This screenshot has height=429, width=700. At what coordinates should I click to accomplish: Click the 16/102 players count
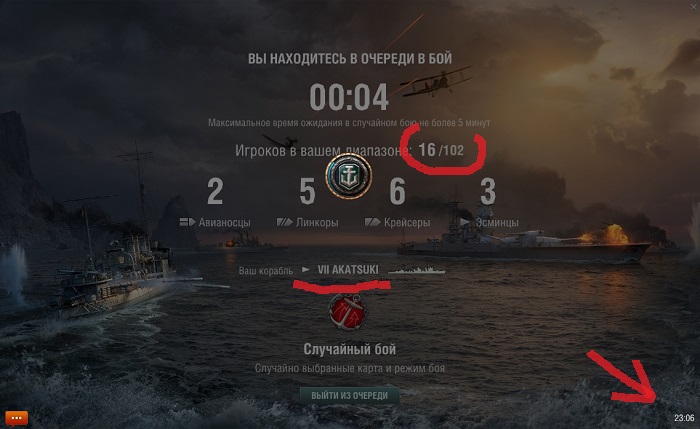441,150
